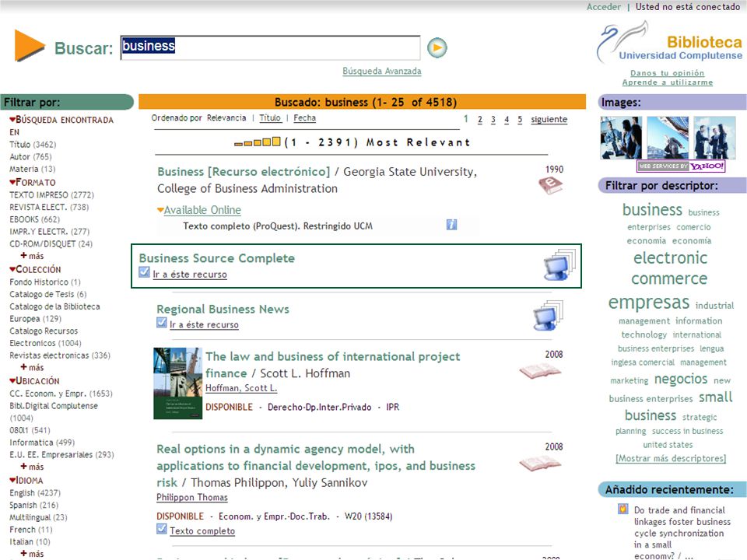
Task: Collapse the Idioma filter section
Action: click(x=12, y=480)
